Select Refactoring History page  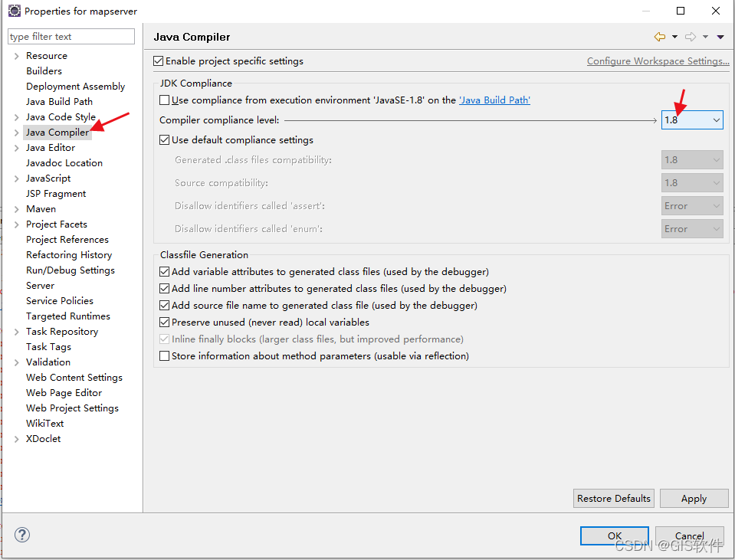click(69, 255)
